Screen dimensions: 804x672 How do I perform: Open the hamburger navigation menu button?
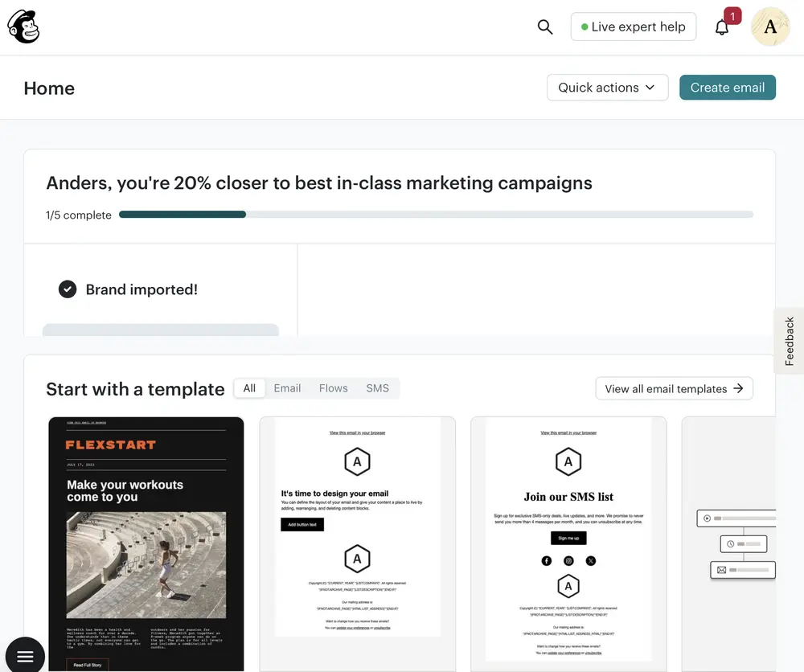[25, 656]
